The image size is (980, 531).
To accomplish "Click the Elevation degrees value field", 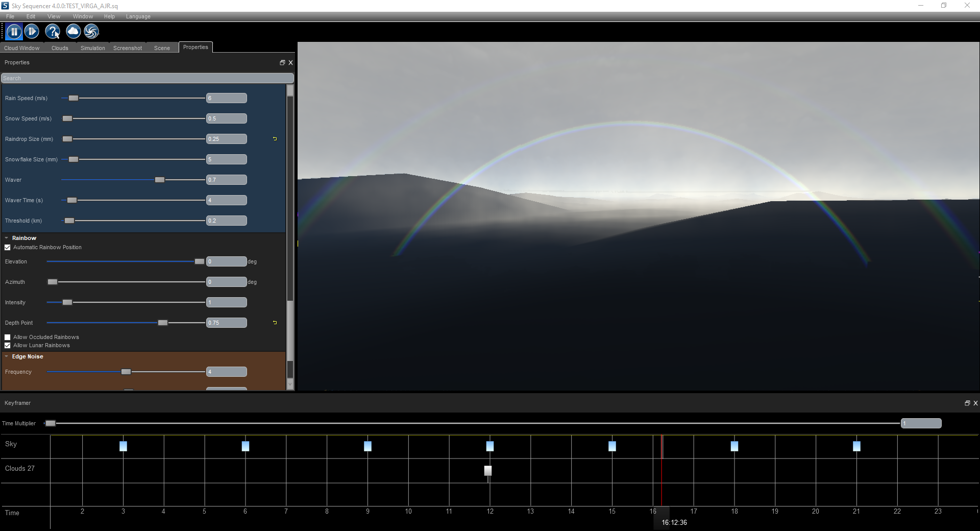I will click(x=227, y=261).
